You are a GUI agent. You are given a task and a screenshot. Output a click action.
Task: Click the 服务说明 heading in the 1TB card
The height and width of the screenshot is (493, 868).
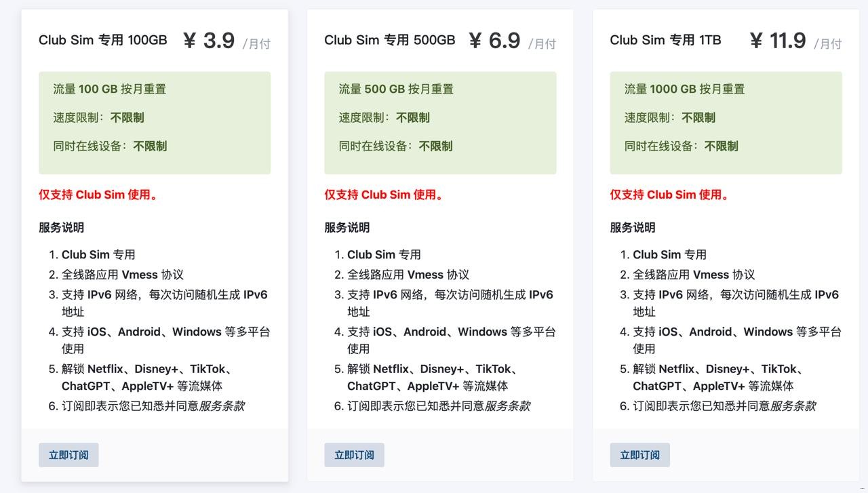tap(633, 228)
